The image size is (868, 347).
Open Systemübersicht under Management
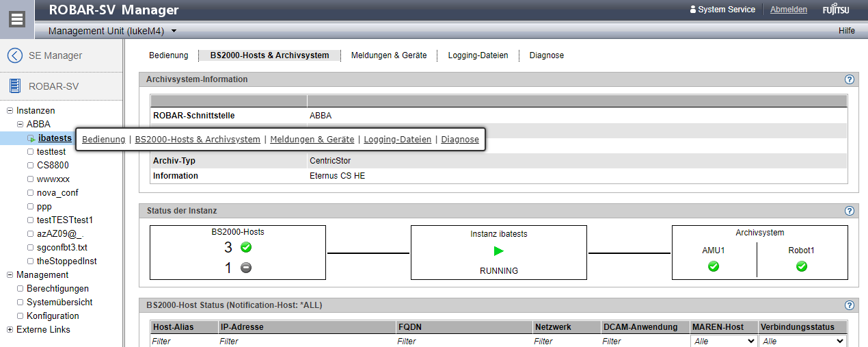[59, 302]
